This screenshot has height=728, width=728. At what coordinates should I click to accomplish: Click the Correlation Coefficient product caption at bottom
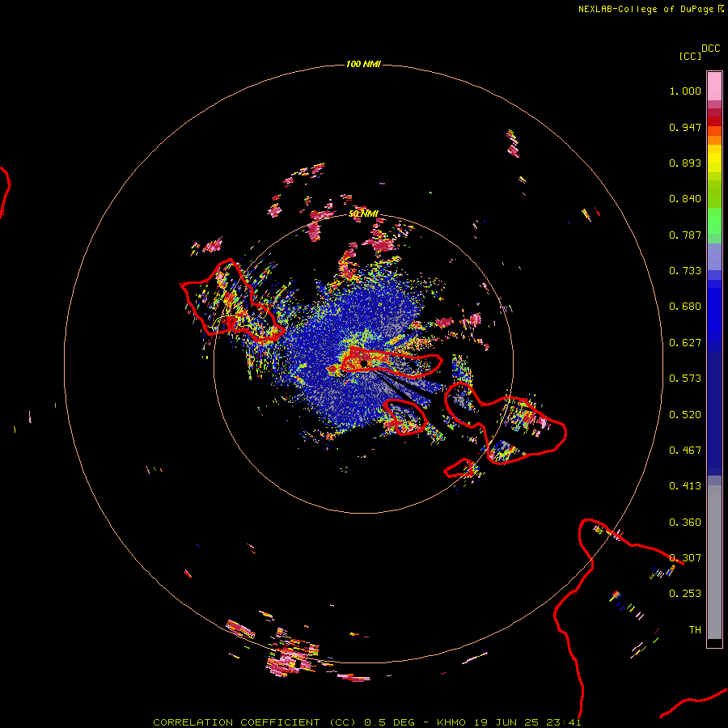point(366,722)
